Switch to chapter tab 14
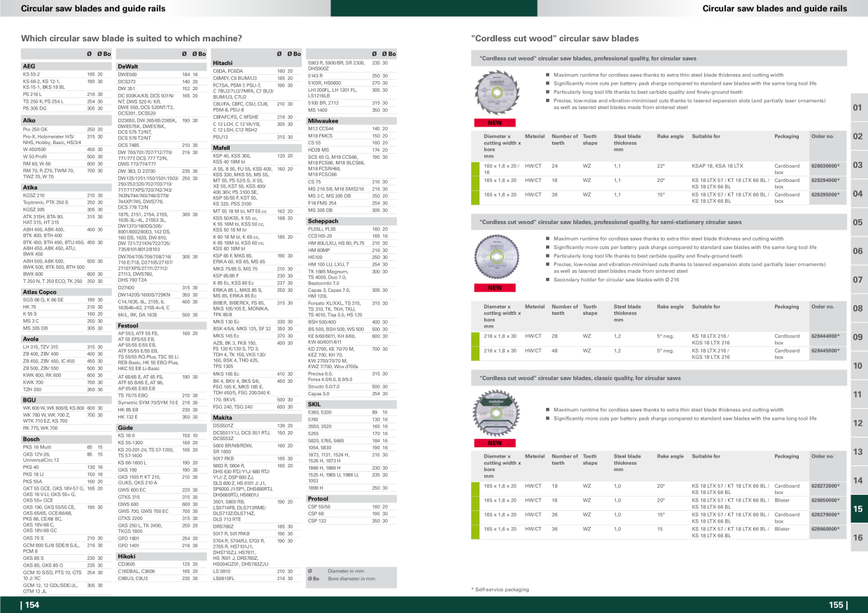Screen dimensions: 868x613 click(x=858, y=481)
